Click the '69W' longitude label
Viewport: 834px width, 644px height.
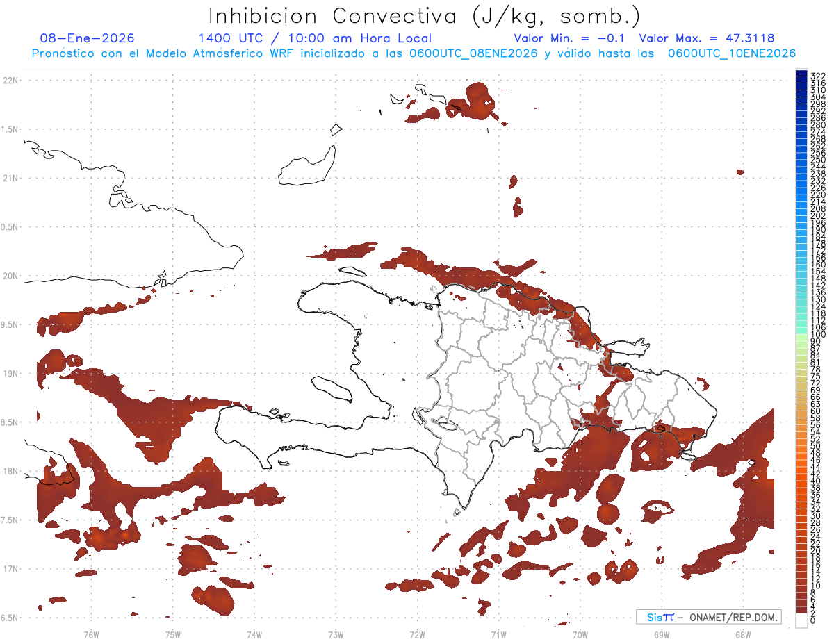(x=661, y=634)
